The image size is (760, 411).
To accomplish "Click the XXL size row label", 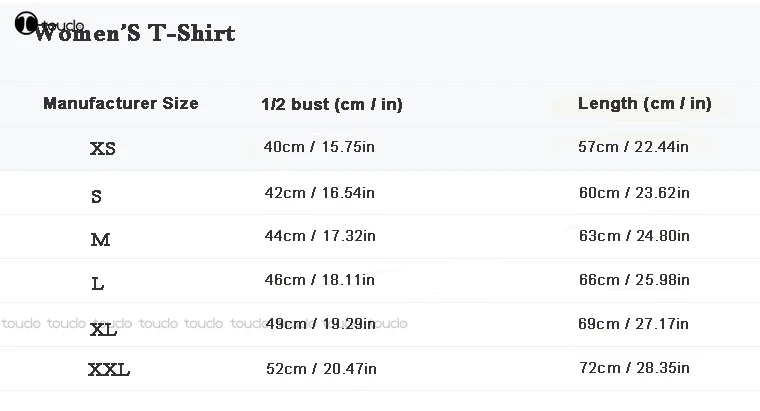I will [x=109, y=370].
